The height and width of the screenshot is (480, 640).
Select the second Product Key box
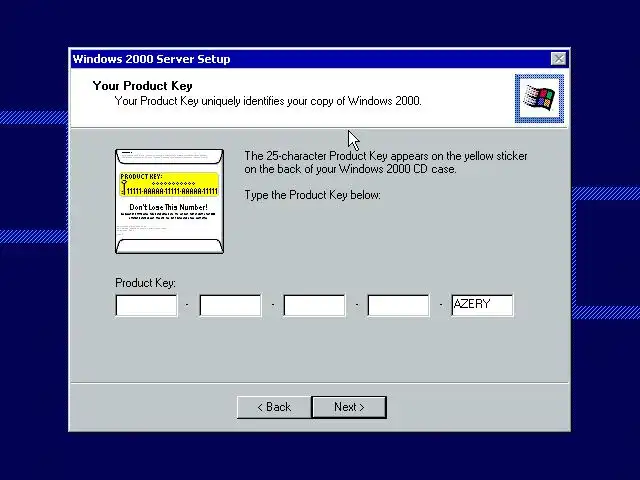tap(231, 305)
